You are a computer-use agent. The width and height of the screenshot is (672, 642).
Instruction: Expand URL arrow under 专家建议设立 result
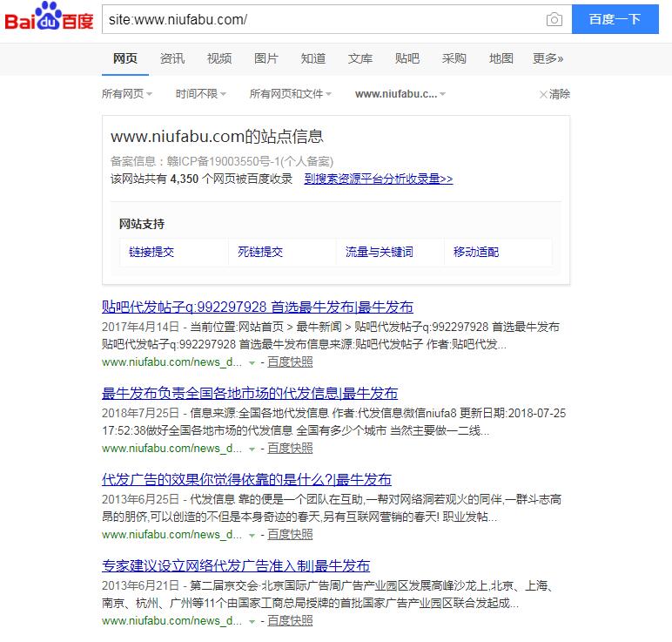coord(252,622)
